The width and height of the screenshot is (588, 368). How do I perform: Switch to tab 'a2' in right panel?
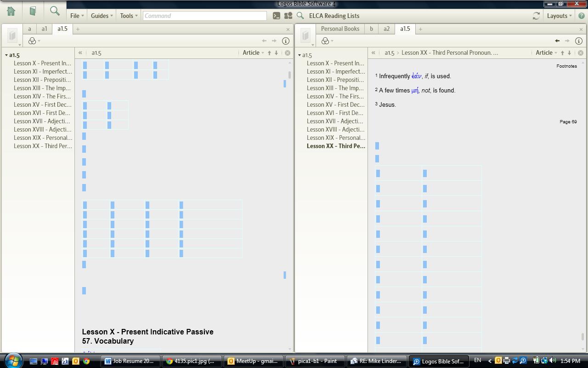point(386,29)
